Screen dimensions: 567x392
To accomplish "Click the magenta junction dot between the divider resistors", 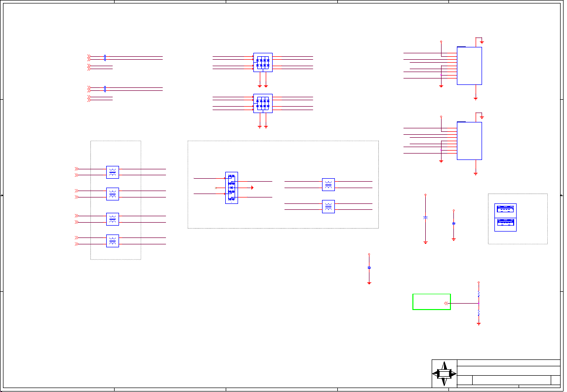I will [479, 304].
